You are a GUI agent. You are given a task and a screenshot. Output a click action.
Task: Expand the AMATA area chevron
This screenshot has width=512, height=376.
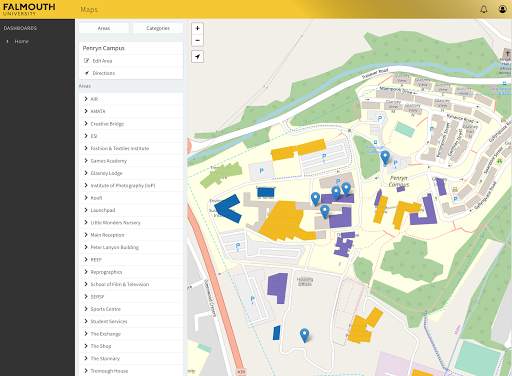click(x=86, y=111)
